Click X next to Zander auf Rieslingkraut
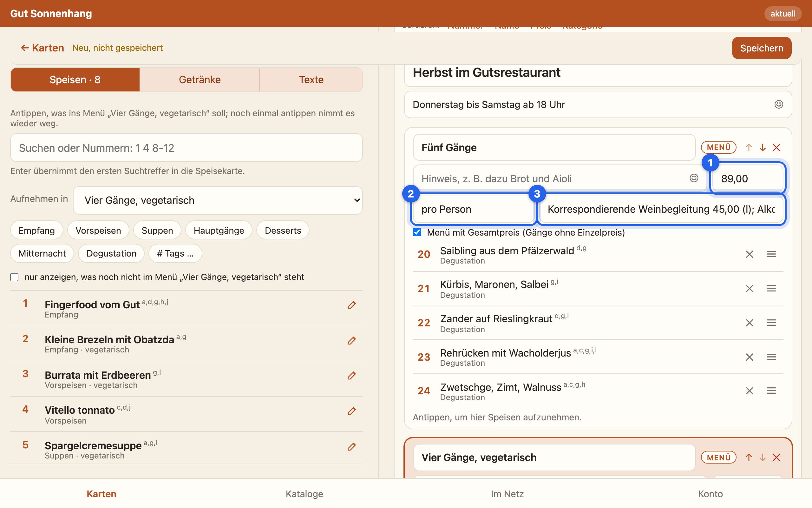Screen dimensions: 812x508 click(749, 323)
